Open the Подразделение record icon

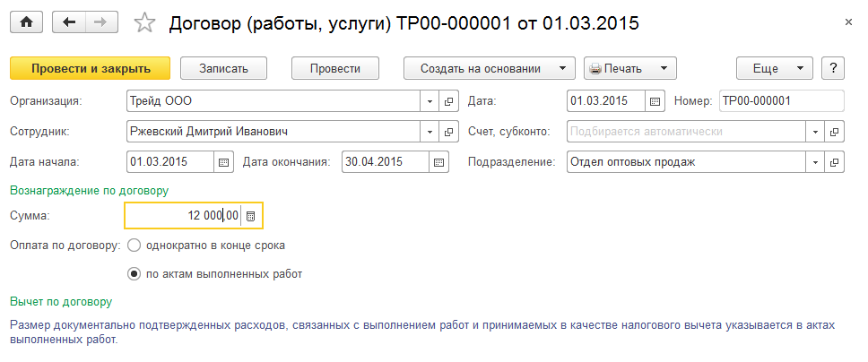835,162
